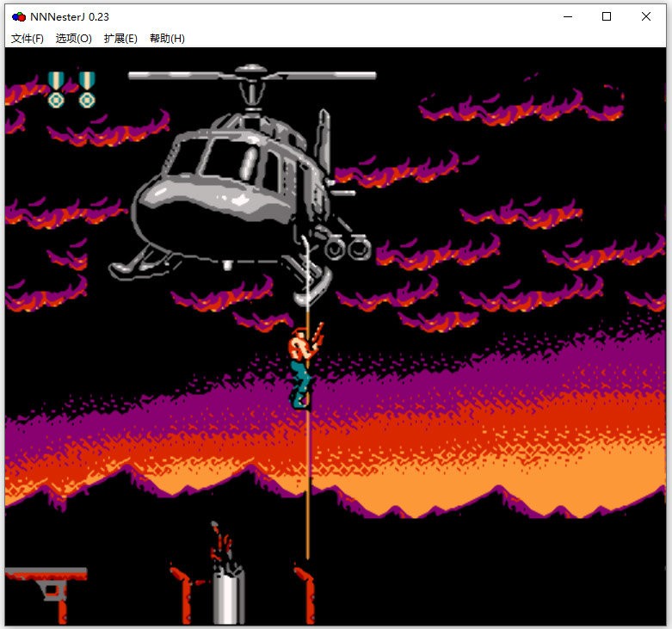Click the red post at the rope's base
This screenshot has width=672, height=629.
[x=306, y=594]
